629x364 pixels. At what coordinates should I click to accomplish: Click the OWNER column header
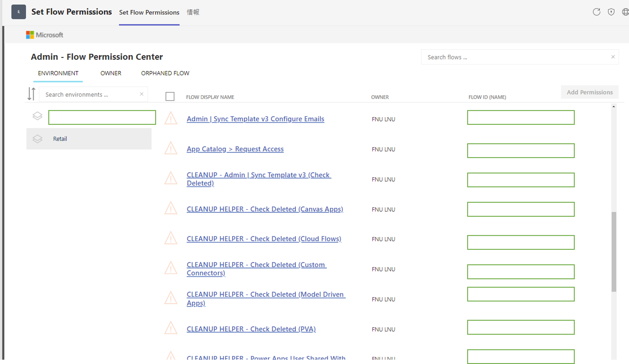380,97
